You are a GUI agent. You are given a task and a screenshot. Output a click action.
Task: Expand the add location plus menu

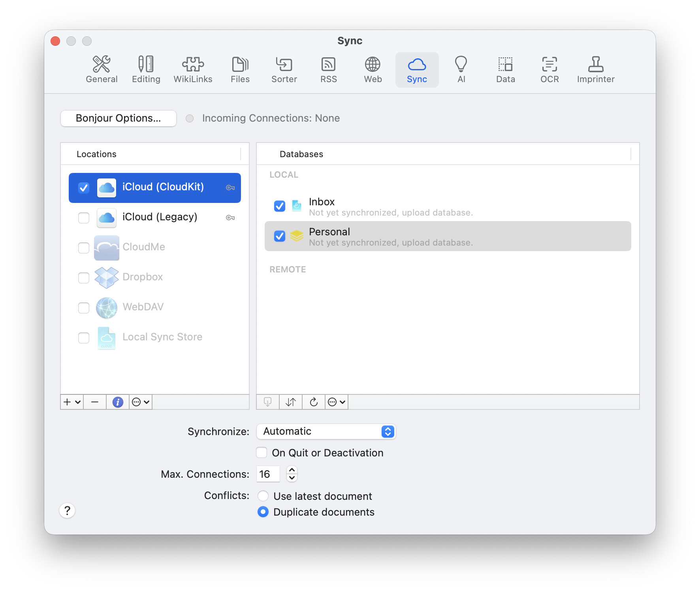pos(72,402)
